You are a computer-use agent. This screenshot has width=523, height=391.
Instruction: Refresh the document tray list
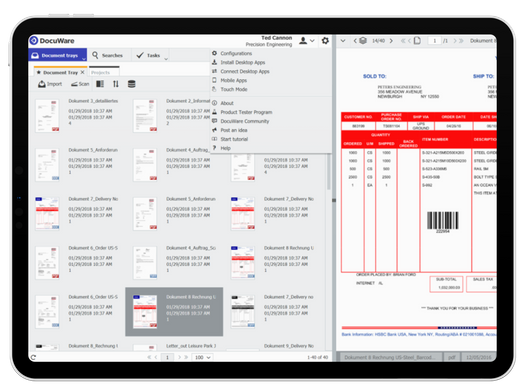(33, 357)
